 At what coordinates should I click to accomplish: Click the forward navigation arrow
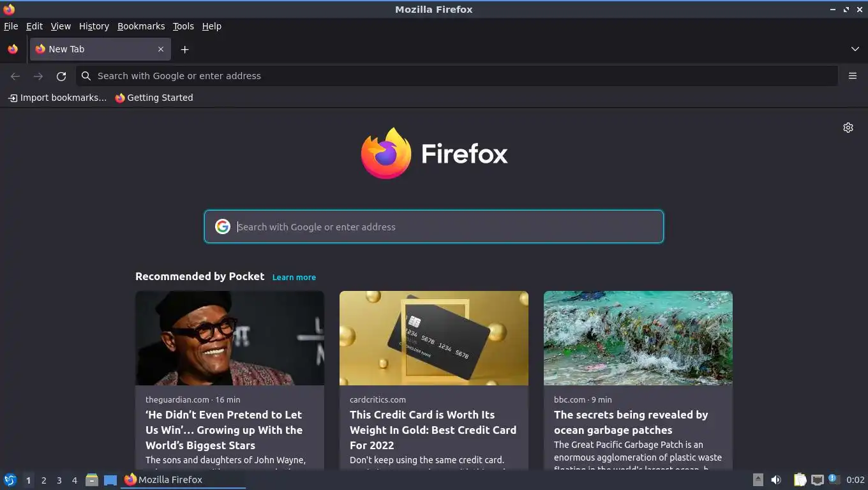click(38, 76)
